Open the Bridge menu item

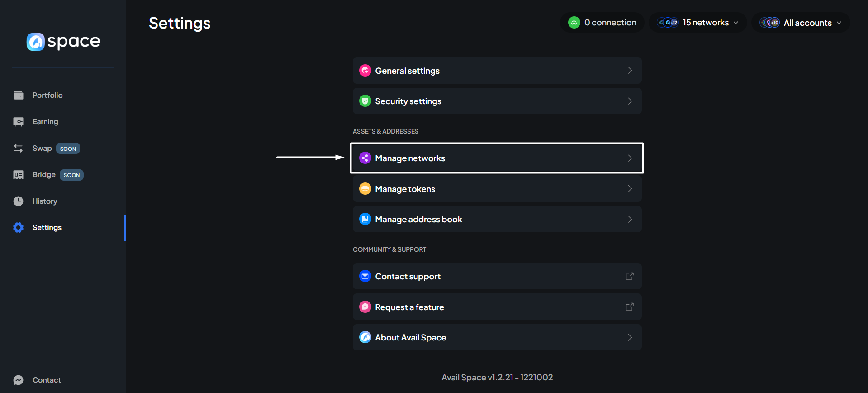click(x=44, y=175)
